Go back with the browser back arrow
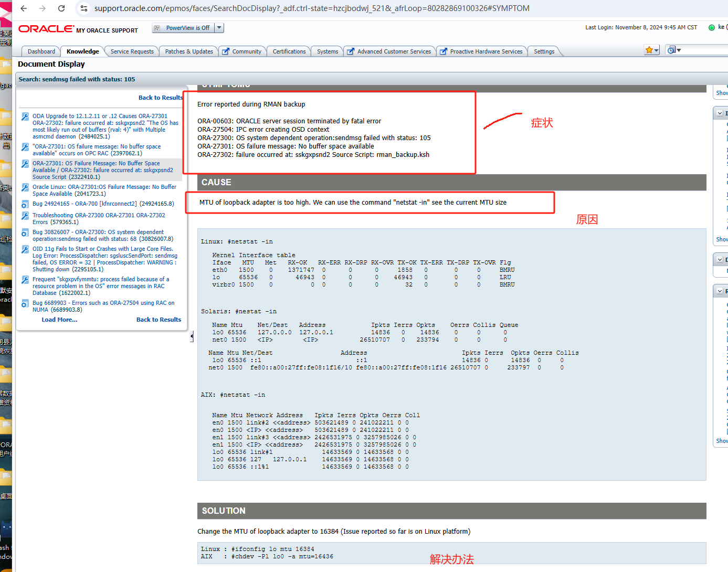Viewport: 728px width, 572px height. pyautogui.click(x=24, y=8)
